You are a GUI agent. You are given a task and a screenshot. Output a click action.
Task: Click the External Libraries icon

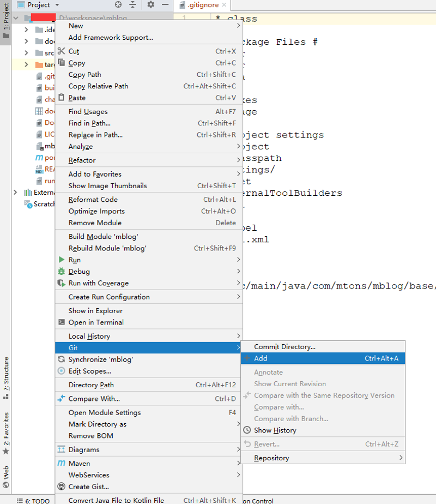[x=28, y=193]
